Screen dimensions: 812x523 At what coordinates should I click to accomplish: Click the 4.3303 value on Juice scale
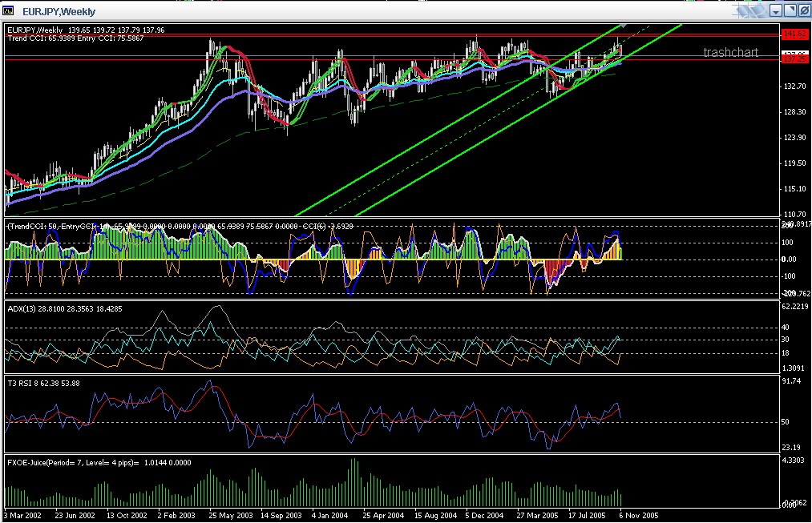[x=794, y=460]
